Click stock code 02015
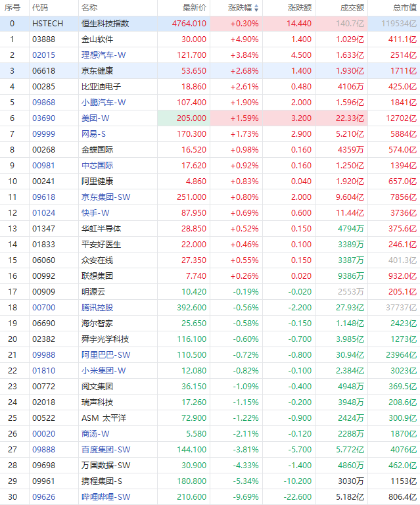The width and height of the screenshot is (420, 505). (x=44, y=55)
